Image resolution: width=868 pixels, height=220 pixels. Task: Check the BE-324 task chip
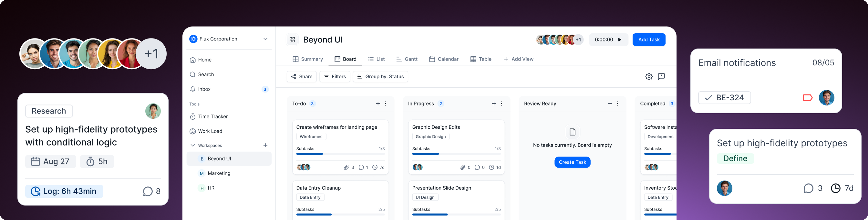(x=724, y=98)
